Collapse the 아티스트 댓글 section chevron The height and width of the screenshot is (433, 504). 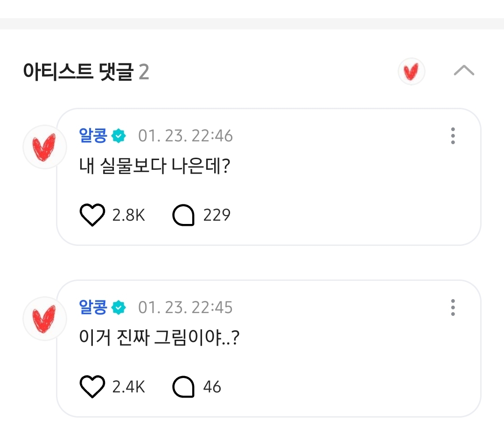[464, 71]
